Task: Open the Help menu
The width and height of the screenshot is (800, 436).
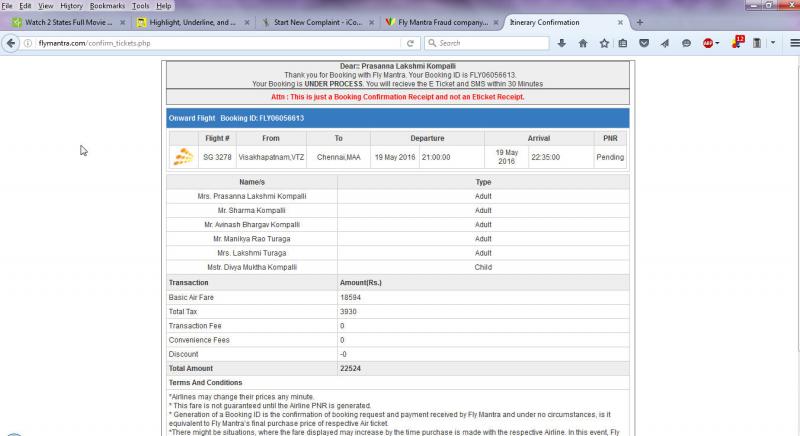Action: click(164, 6)
